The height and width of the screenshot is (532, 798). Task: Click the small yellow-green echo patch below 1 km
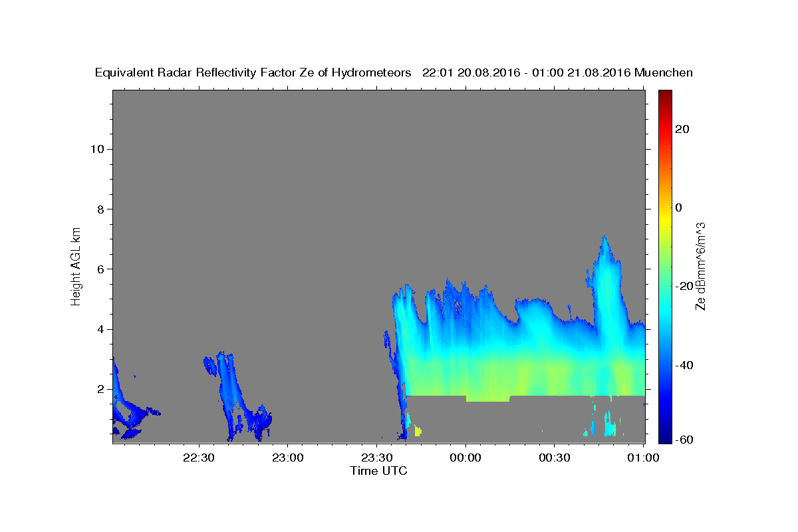click(418, 431)
